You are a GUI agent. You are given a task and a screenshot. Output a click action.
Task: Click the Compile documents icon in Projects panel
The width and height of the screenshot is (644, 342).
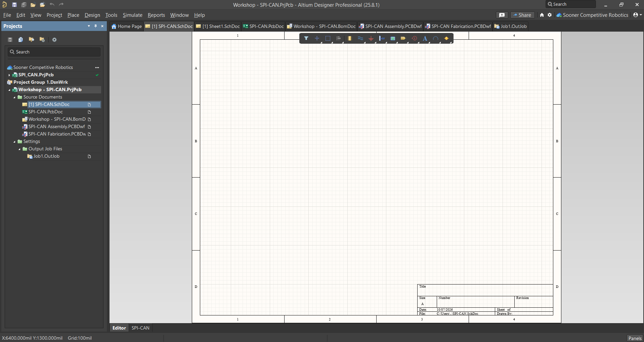tap(20, 40)
